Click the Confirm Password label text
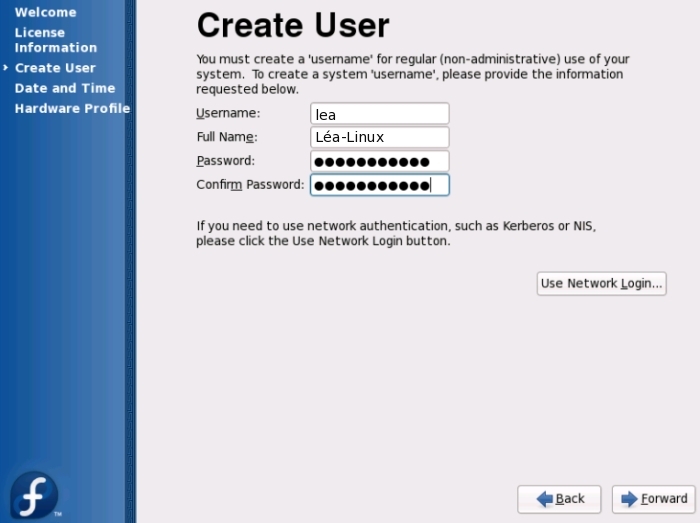Image resolution: width=700 pixels, height=523 pixels. (250, 185)
